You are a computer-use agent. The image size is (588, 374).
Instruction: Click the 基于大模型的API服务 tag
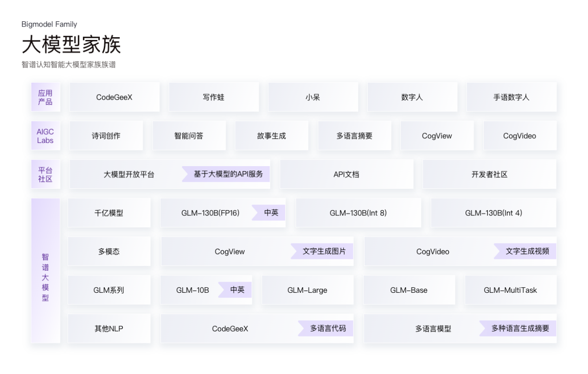226,174
